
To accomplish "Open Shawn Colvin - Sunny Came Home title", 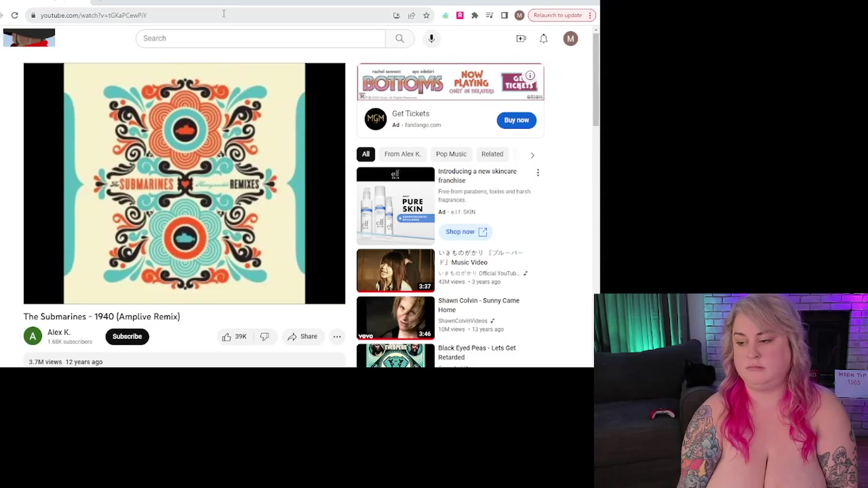I will (479, 305).
